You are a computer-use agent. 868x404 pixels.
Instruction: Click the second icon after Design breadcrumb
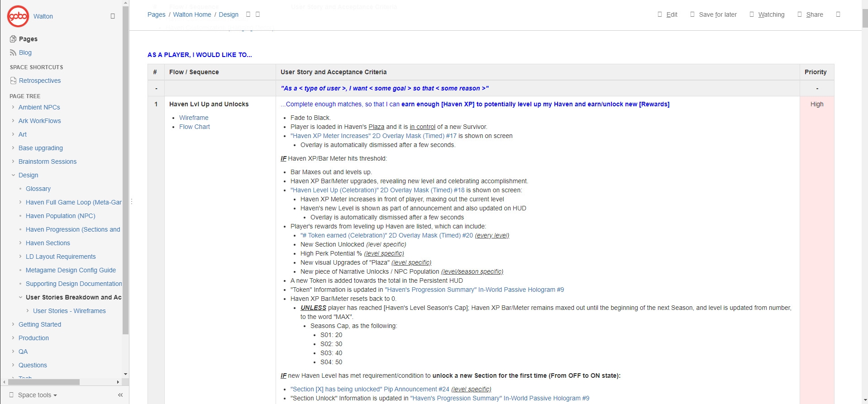[258, 14]
